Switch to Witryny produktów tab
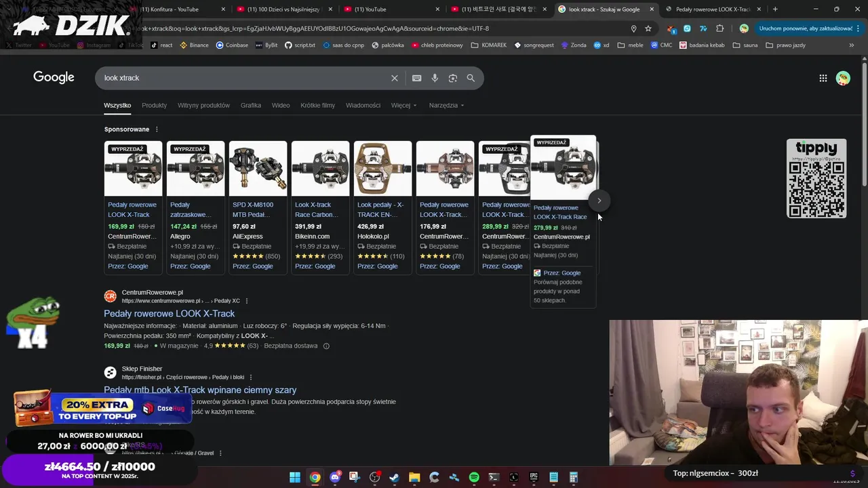Image resolution: width=868 pixels, height=488 pixels. 203,106
